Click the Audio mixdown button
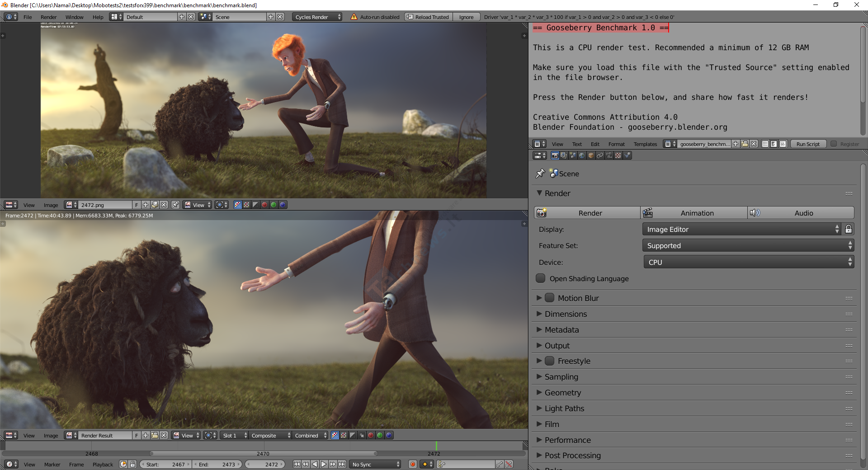Viewport: 868px width, 470px height. click(x=801, y=213)
